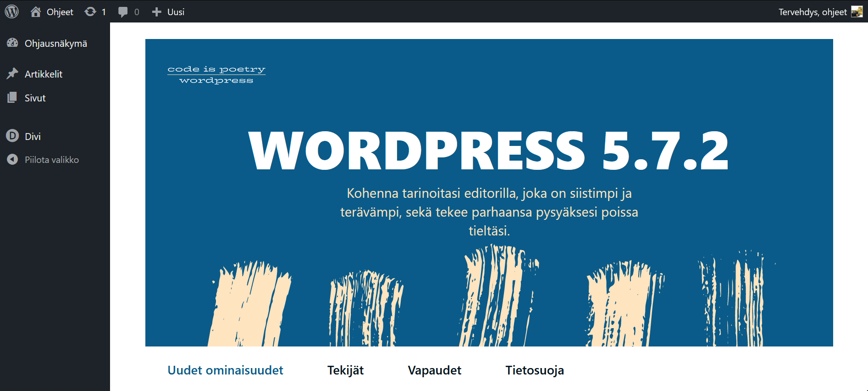Open the Sivut menu item
Image resolution: width=868 pixels, height=391 pixels.
tap(35, 98)
